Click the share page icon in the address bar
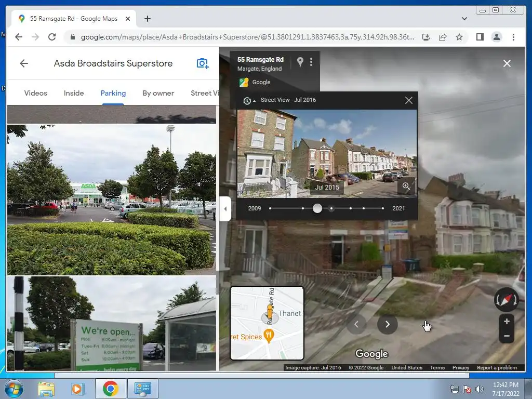The height and width of the screenshot is (399, 532). click(443, 37)
